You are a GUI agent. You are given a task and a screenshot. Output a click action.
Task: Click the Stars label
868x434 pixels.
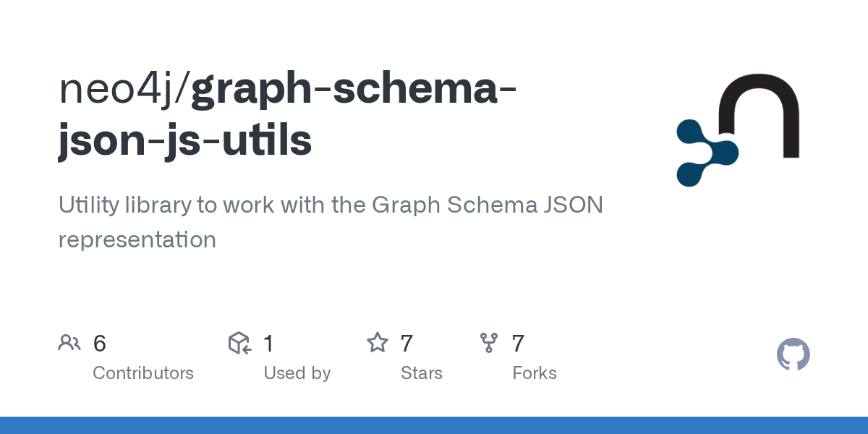tap(422, 373)
